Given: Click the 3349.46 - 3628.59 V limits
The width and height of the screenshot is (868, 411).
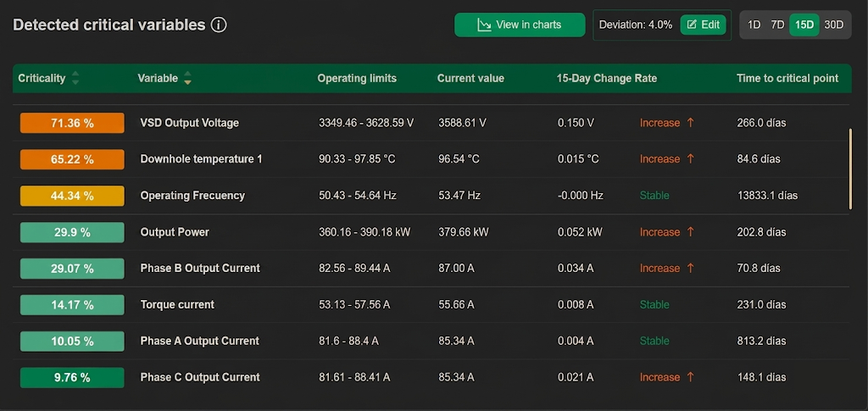Looking at the screenshot, I should tap(366, 123).
